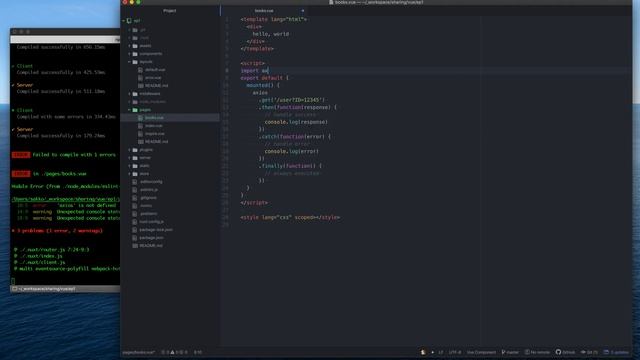Screen dimensions: 640x360
Task: Open README.md under pages folder
Action: pyautogui.click(x=156, y=142)
